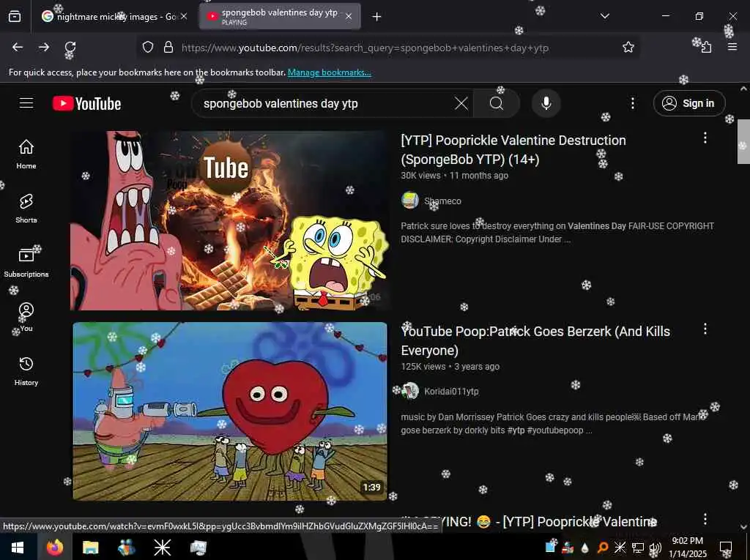Open a new browser tab

[377, 17]
